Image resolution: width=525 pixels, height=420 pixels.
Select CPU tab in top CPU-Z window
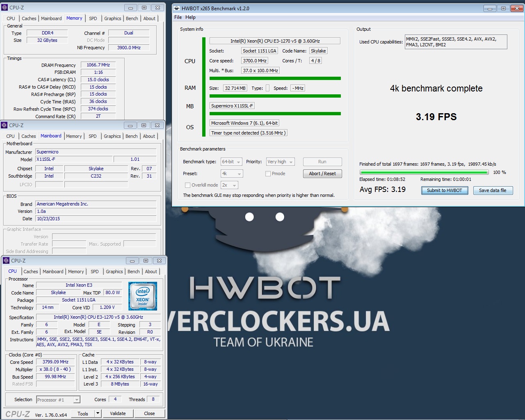coord(11,18)
